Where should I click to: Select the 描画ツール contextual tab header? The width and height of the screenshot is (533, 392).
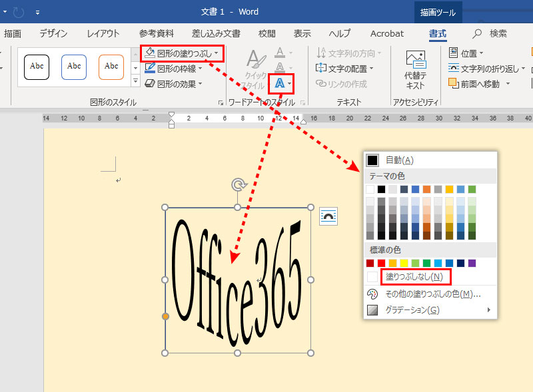point(438,13)
